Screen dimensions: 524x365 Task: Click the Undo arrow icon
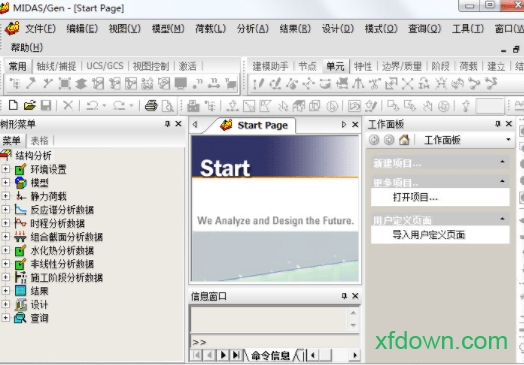coord(92,106)
